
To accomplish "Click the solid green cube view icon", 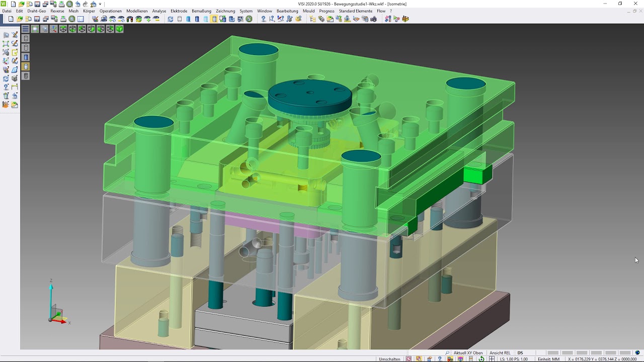I will tap(119, 29).
